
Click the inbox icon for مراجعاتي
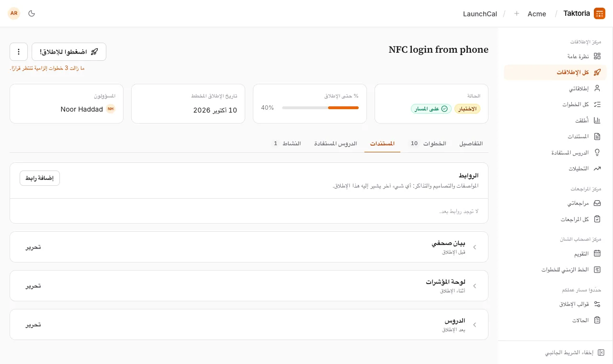tap(597, 203)
